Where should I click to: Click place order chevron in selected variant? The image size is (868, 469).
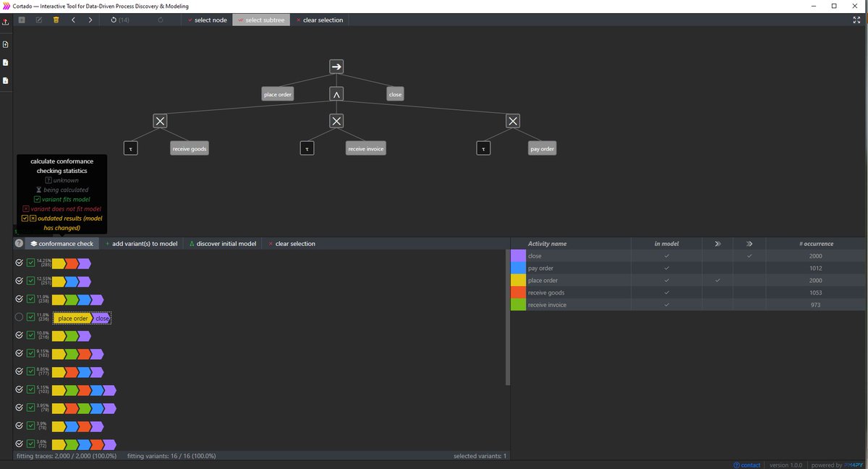(x=73, y=318)
